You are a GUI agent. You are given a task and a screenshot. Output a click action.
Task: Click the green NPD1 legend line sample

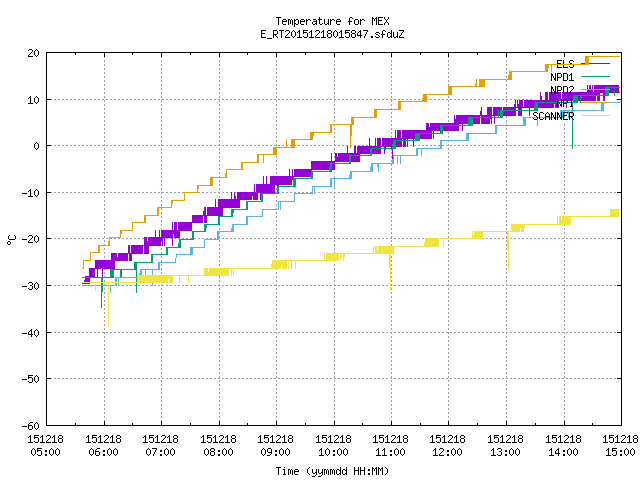tap(595, 76)
